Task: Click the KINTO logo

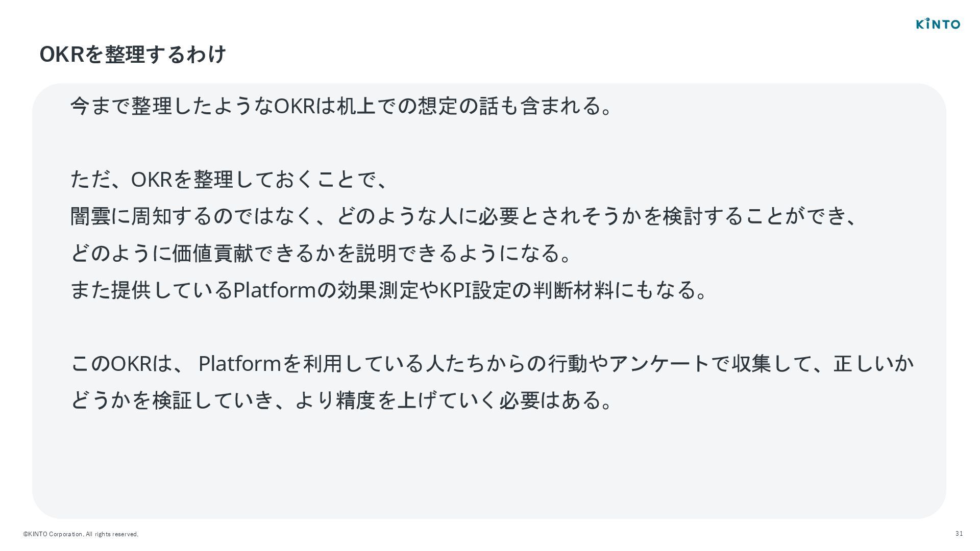Action: (x=938, y=23)
